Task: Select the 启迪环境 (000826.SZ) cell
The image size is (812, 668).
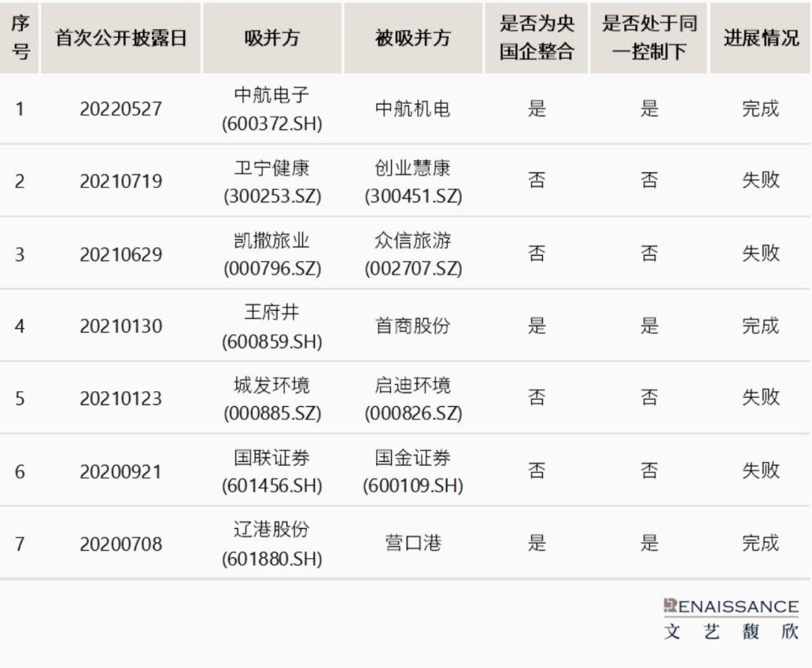Action: tap(413, 399)
